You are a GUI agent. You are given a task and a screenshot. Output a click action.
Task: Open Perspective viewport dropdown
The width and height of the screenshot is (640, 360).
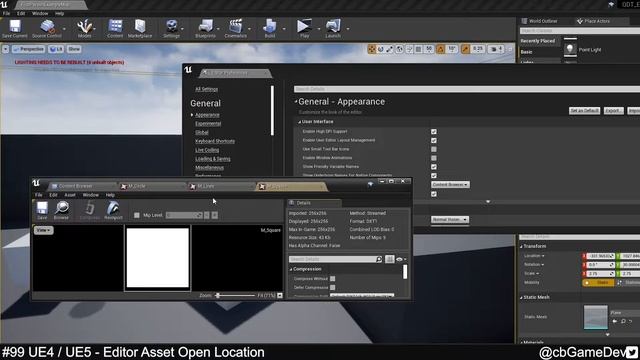tap(29, 49)
